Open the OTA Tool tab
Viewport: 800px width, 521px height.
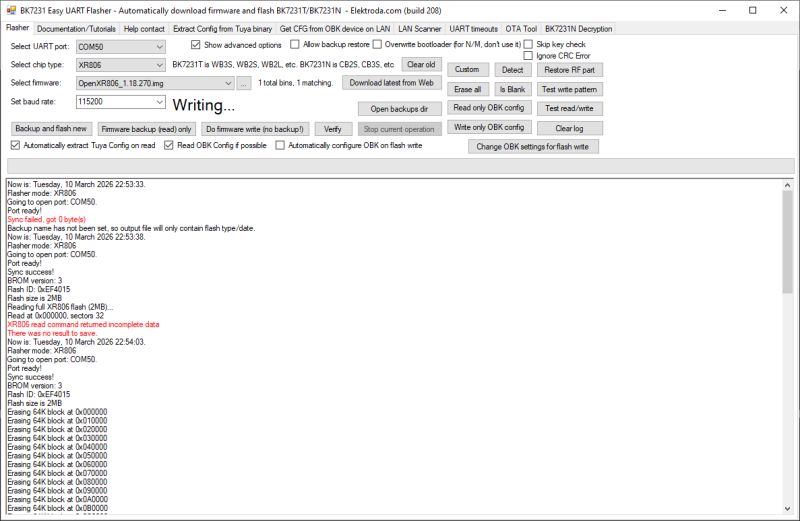521,29
